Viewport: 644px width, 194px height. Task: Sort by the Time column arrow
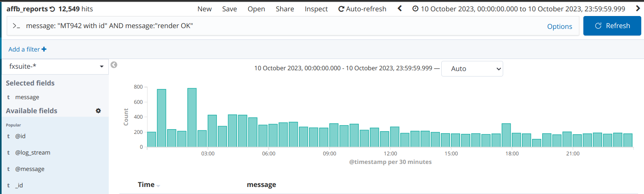[x=158, y=186]
